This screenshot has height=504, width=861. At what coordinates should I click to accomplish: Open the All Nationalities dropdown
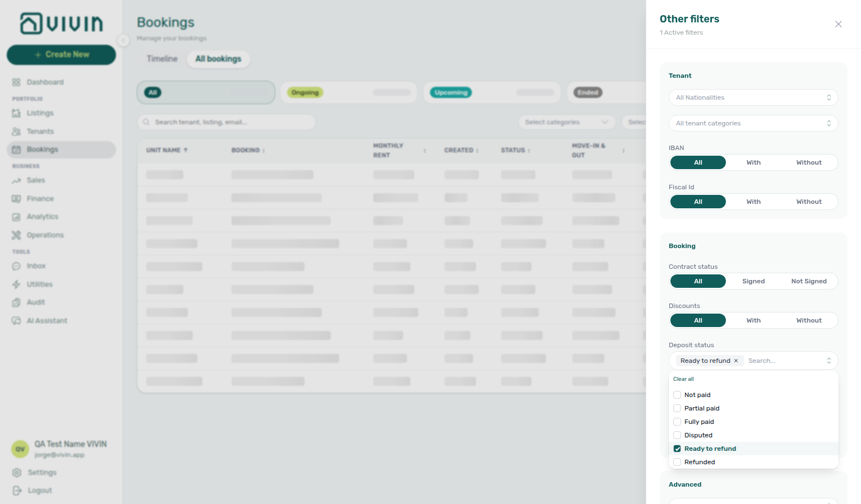753,97
